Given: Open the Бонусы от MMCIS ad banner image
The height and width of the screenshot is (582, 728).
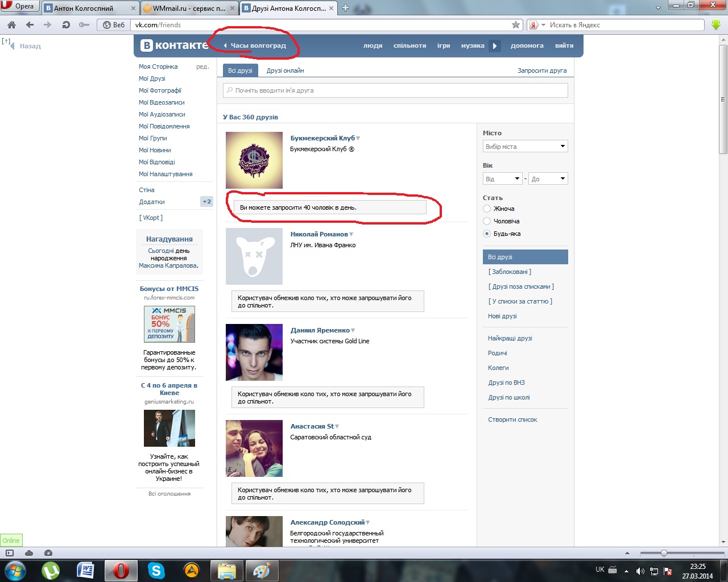Looking at the screenshot, I should pos(169,324).
